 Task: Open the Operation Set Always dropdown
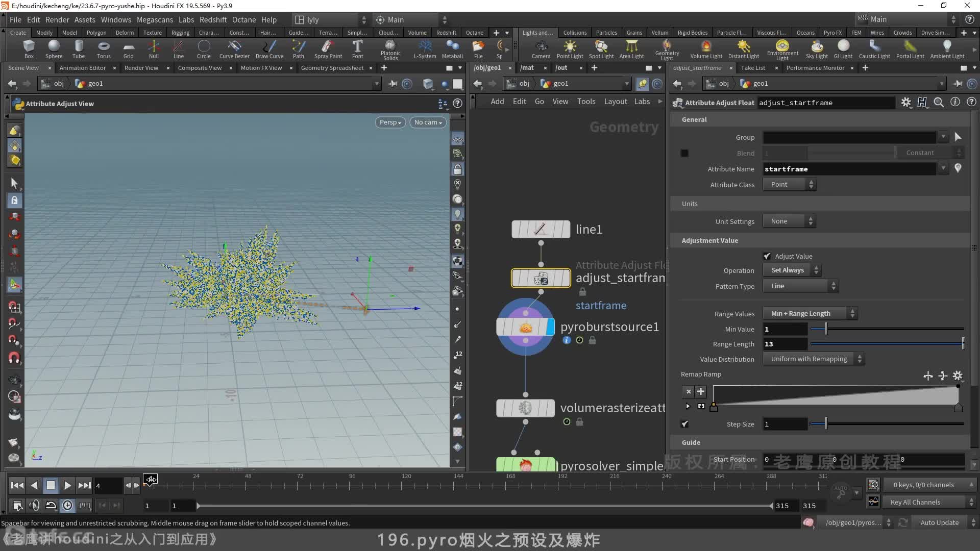click(792, 270)
